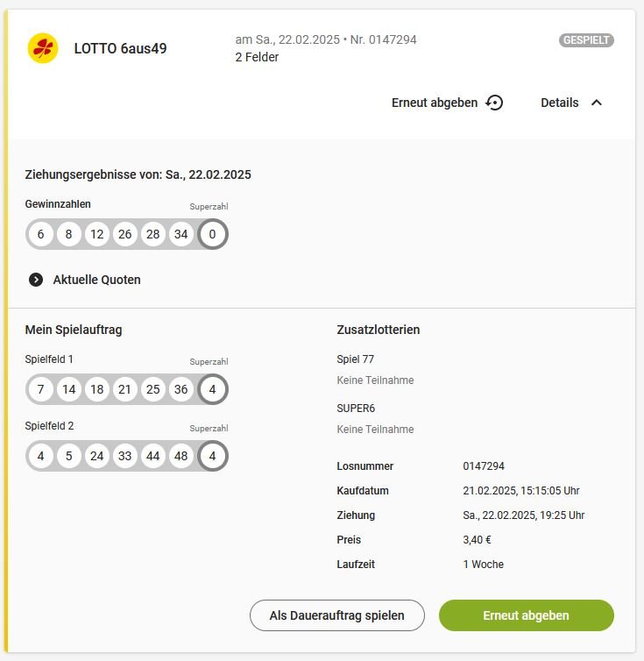Click the LOTTO 6aus49 clover logo
Viewport: 644px width, 661px height.
point(43,48)
